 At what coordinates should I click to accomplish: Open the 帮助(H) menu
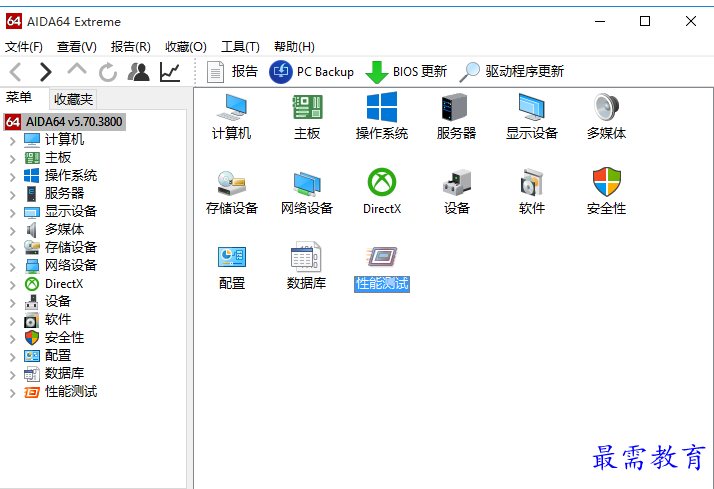(294, 46)
